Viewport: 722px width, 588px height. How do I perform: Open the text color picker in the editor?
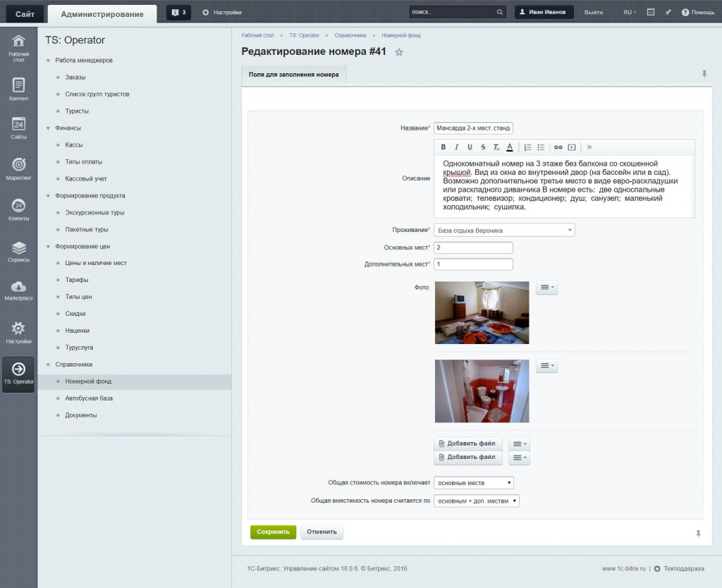pos(510,147)
